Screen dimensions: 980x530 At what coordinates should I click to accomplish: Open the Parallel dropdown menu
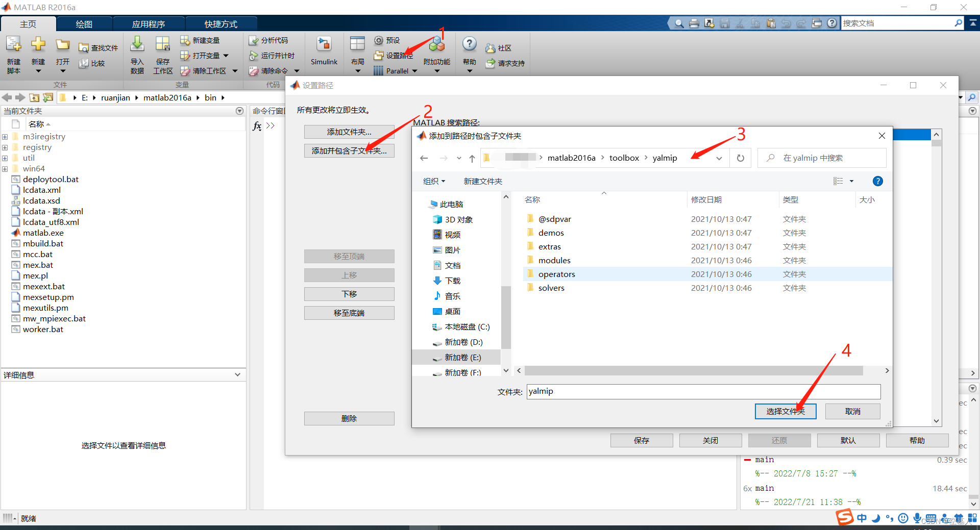click(414, 71)
